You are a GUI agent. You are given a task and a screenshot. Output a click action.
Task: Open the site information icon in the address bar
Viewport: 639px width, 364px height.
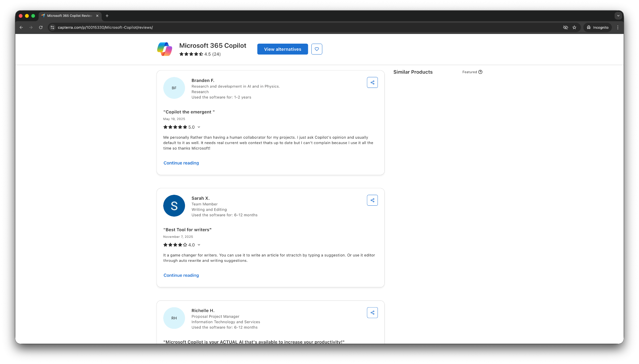52,27
